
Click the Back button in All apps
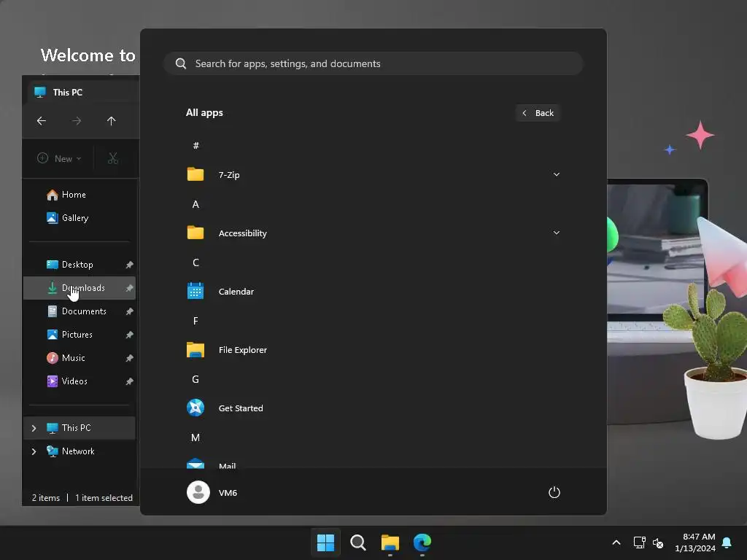pyautogui.click(x=538, y=113)
